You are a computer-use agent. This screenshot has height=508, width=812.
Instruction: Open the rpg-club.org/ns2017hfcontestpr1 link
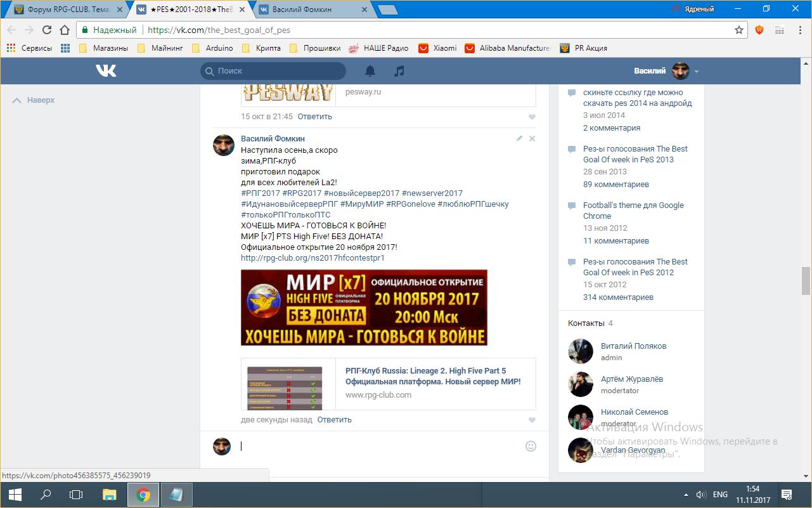point(313,258)
